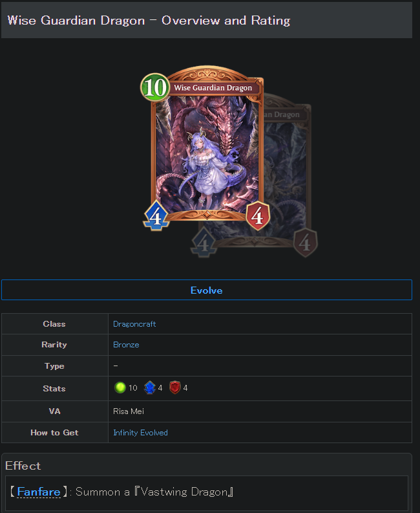
Task: Click the Vastwing Dragon effect text
Action: (x=184, y=492)
